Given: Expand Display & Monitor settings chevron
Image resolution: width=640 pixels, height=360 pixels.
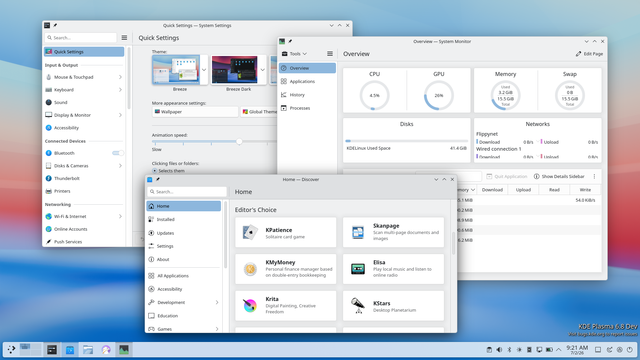Looking at the screenshot, I should [120, 115].
